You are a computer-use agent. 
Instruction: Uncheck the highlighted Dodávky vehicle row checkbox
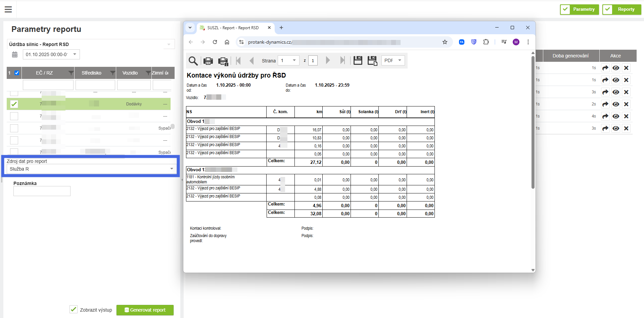(x=14, y=104)
